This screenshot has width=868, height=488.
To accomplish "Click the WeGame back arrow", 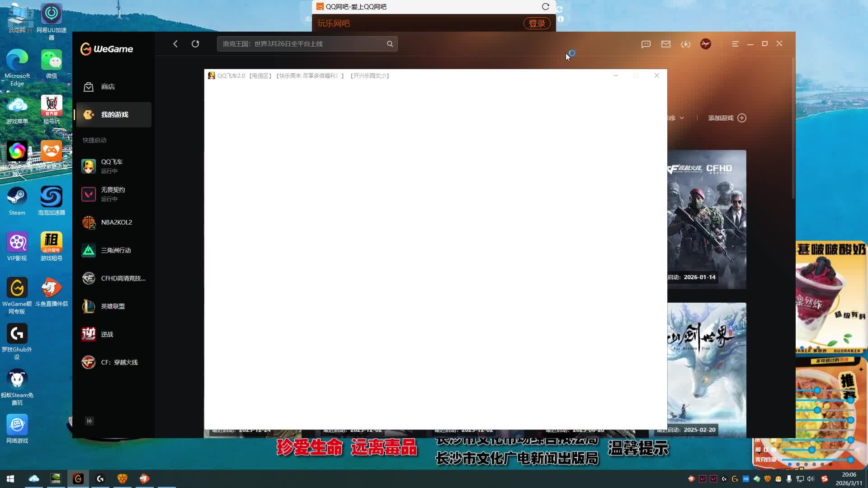I will (x=175, y=44).
